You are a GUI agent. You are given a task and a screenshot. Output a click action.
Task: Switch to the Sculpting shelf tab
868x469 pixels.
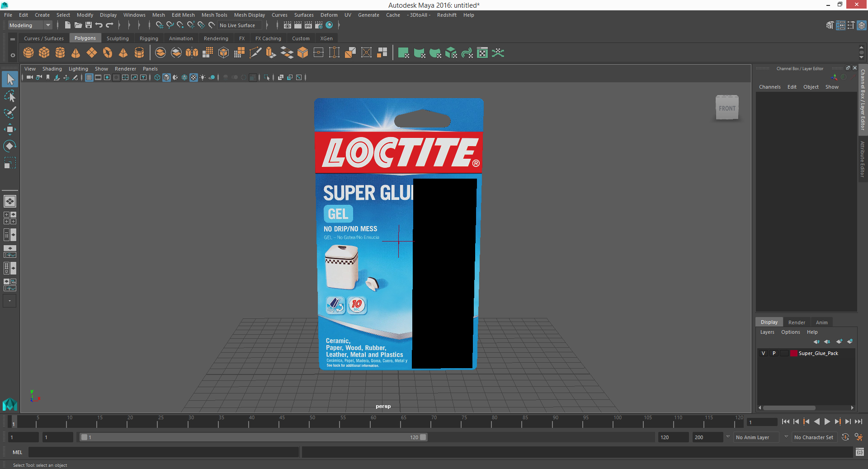point(118,38)
